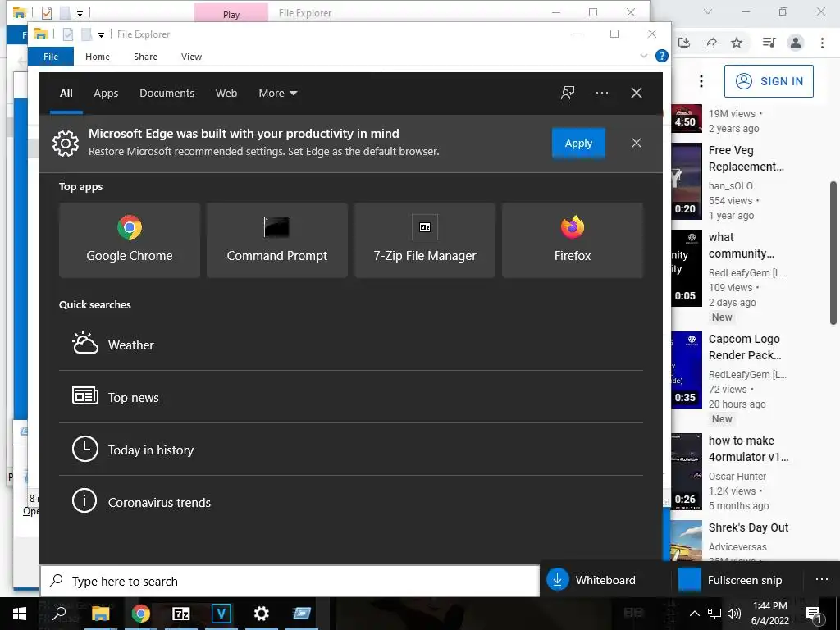The image size is (840, 630).
Task: Open Top news quick search
Action: coord(351,397)
